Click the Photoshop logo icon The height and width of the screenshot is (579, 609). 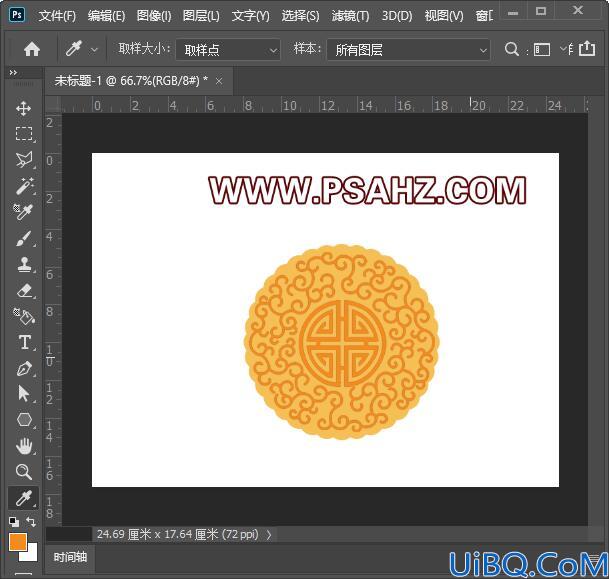click(17, 15)
